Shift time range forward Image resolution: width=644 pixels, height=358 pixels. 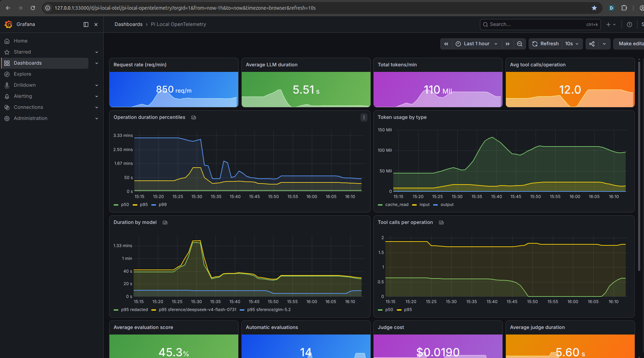[508, 44]
